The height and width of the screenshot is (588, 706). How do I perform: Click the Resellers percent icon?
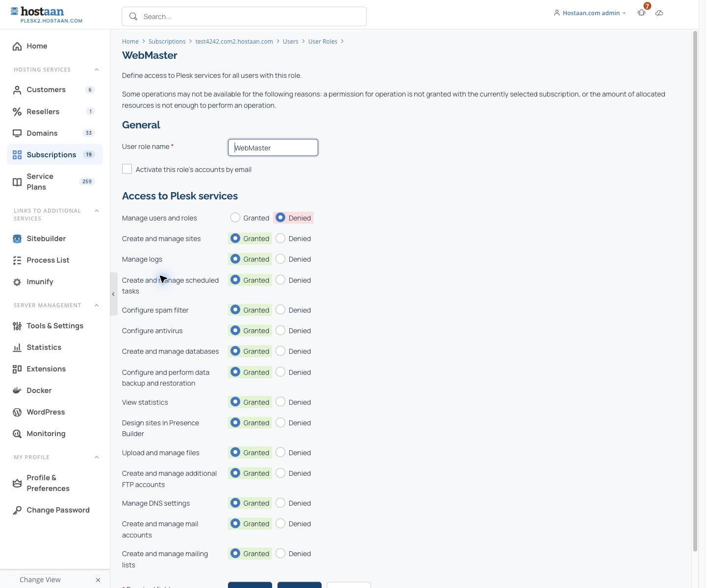[17, 112]
